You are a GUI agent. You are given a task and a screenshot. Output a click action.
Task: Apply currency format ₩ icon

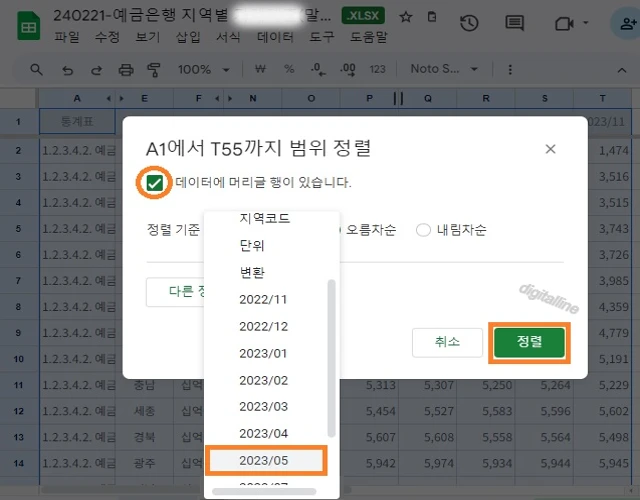260,69
